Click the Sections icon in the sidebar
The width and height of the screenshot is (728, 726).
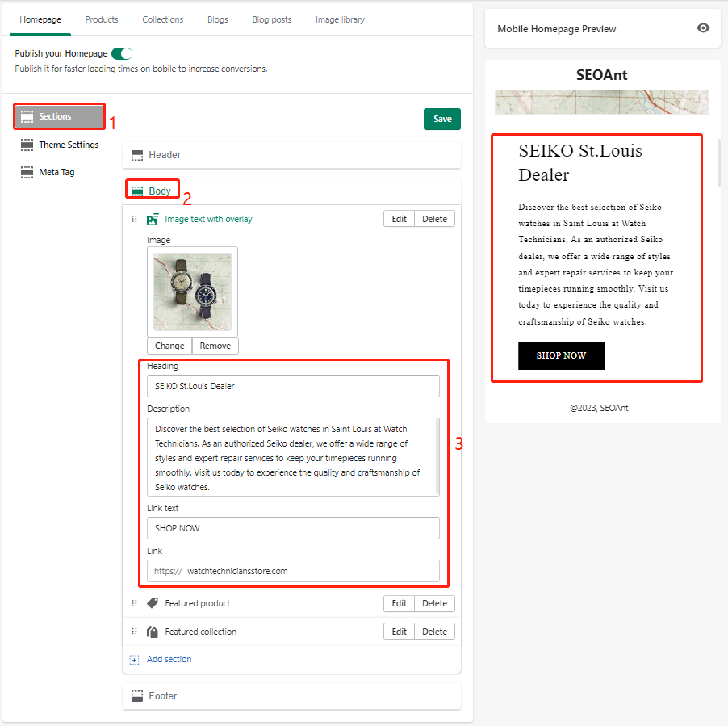pyautogui.click(x=27, y=116)
